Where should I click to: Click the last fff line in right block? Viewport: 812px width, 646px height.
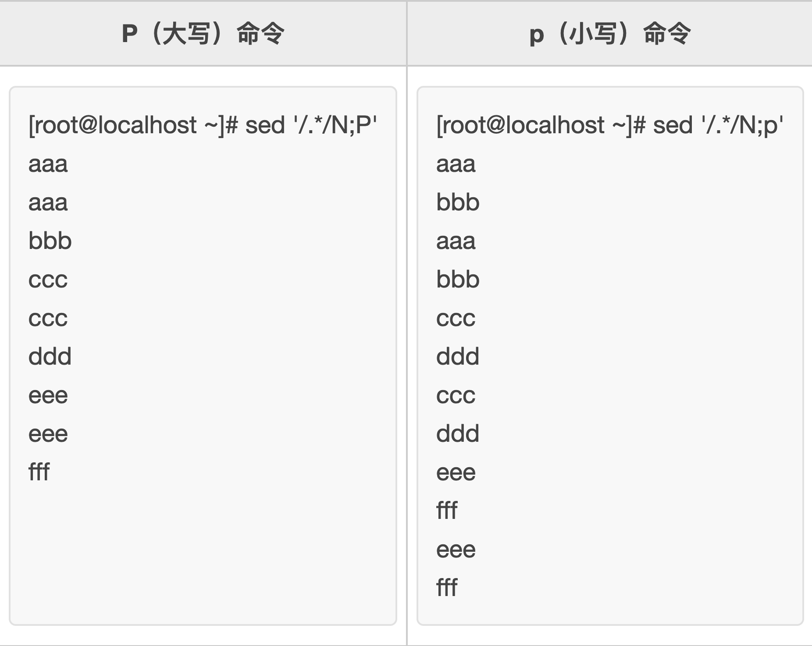pyautogui.click(x=447, y=588)
